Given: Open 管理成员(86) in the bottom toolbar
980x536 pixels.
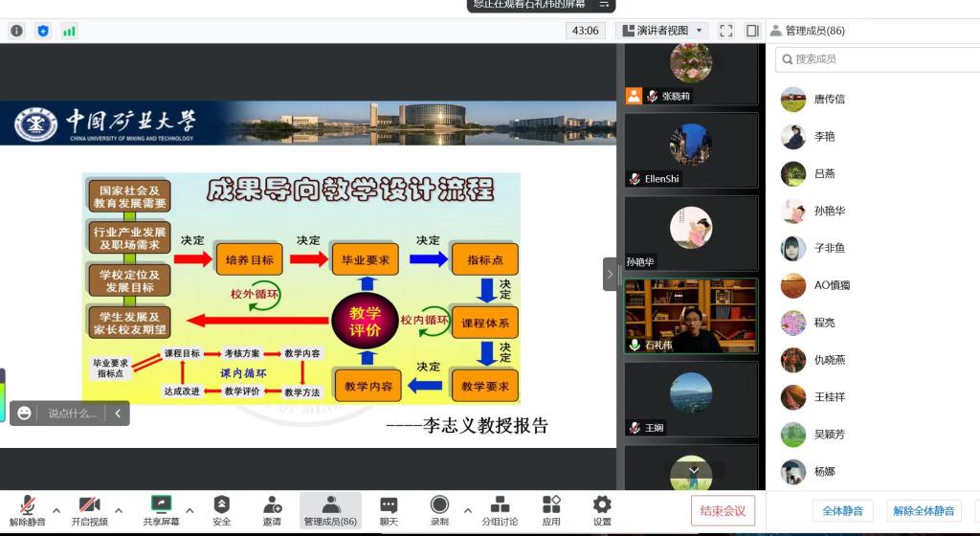Looking at the screenshot, I should point(330,510).
